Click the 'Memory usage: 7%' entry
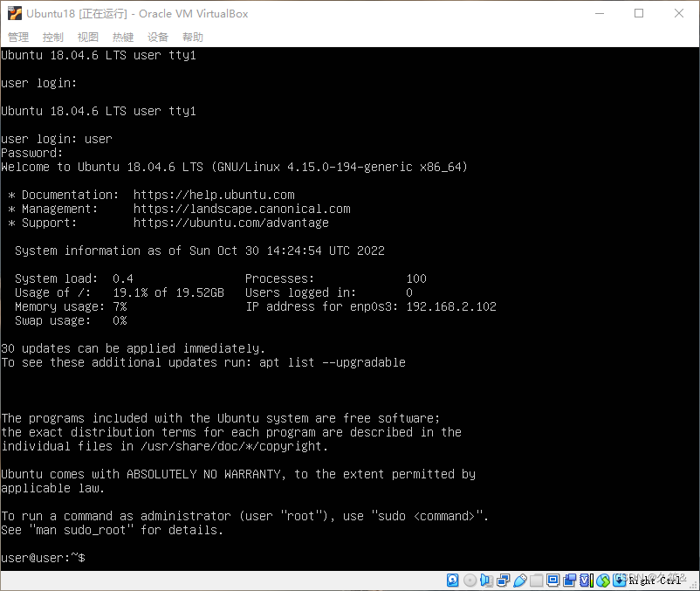Viewport: 700px width, 591px height. point(71,306)
